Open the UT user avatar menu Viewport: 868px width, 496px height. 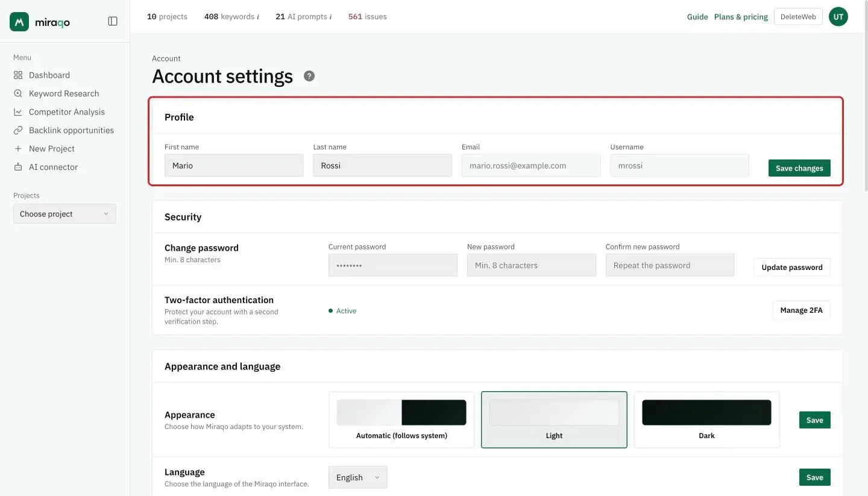(x=838, y=17)
